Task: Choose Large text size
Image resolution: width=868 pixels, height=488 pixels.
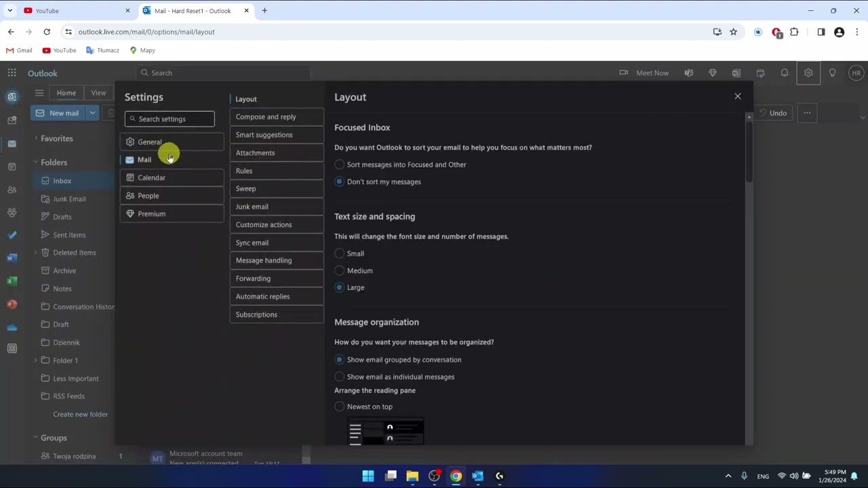Action: click(340, 287)
